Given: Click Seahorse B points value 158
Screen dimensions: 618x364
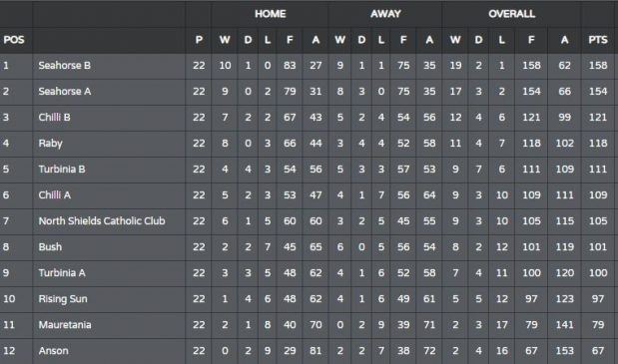Looking at the screenshot, I should click(598, 66).
